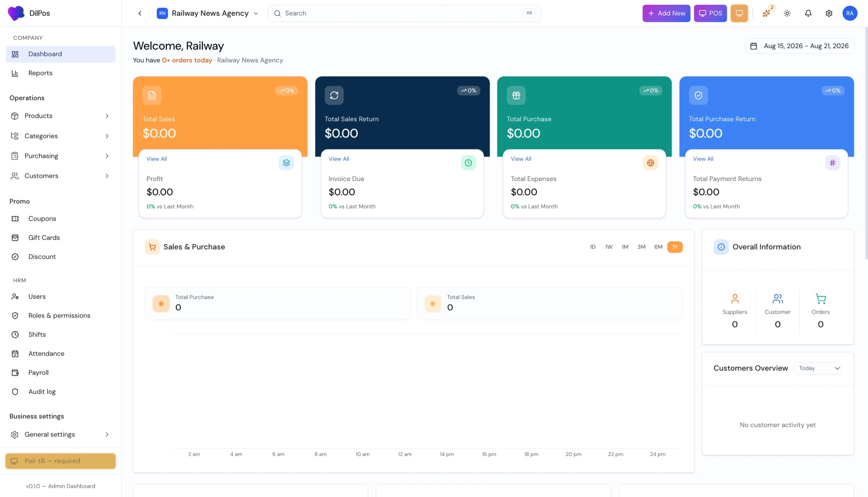
Task: Open Reports in sidebar
Action: pyautogui.click(x=60, y=73)
